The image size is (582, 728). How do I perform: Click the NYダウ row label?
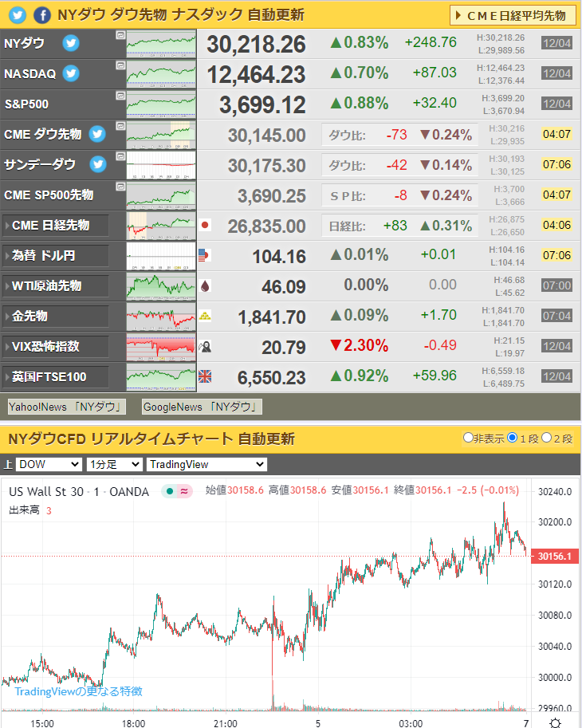24,44
